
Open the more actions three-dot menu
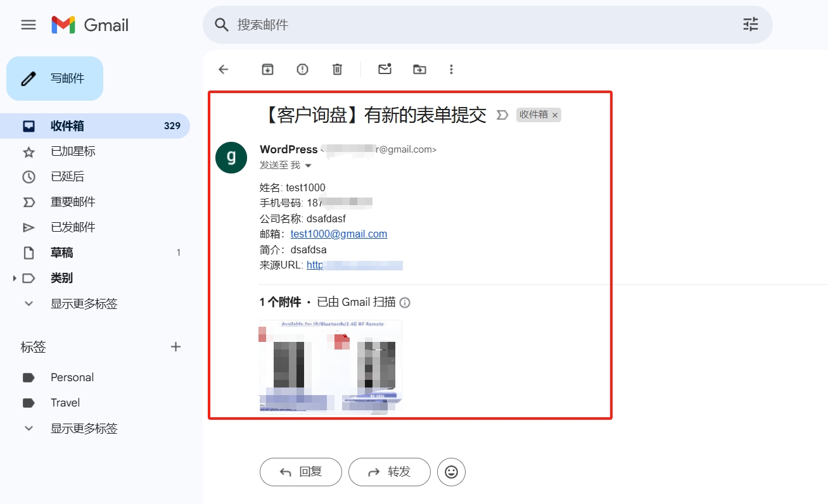coord(451,69)
